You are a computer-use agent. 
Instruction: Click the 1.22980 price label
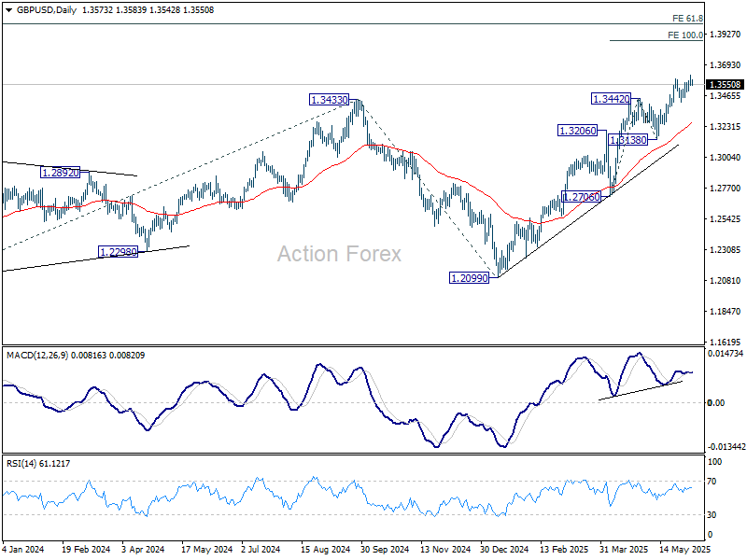[x=119, y=252]
